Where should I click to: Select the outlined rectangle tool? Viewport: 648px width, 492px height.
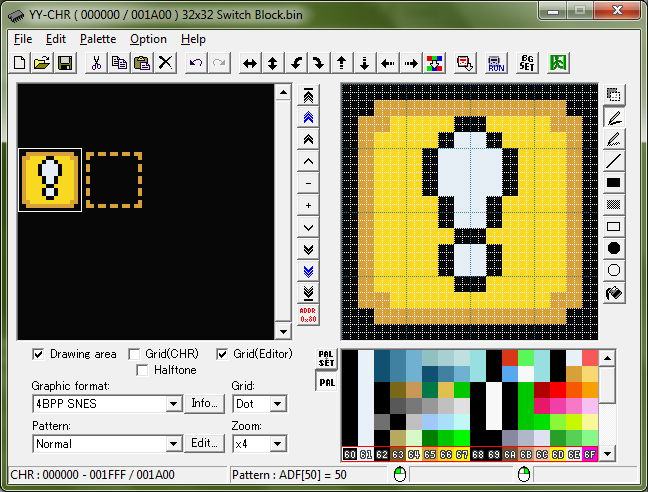614,226
